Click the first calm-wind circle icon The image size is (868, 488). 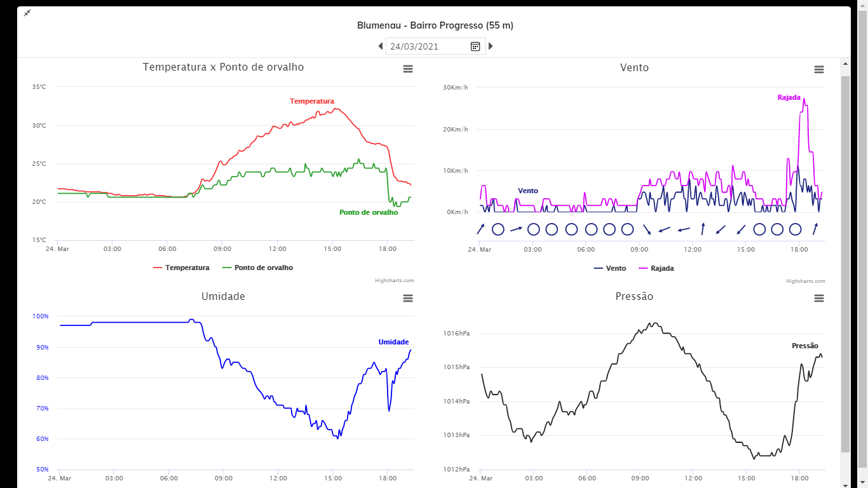(x=498, y=229)
